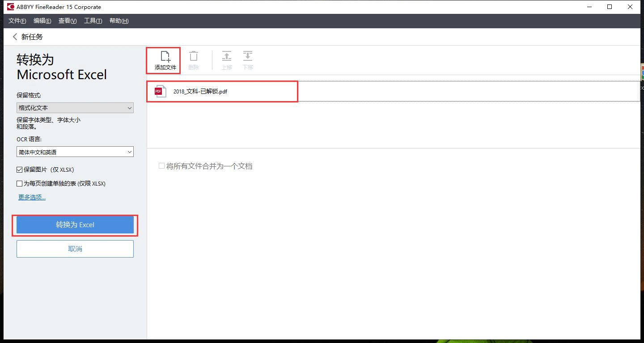This screenshot has width=644, height=343.
Task: Open the 查看(V) menu
Action: click(x=68, y=21)
